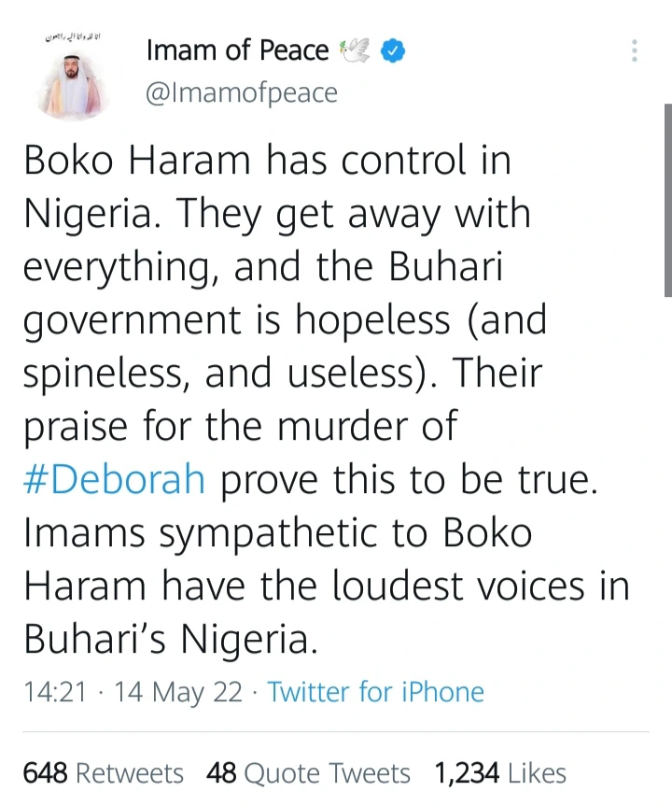View the 648 Retweets list

(x=103, y=773)
